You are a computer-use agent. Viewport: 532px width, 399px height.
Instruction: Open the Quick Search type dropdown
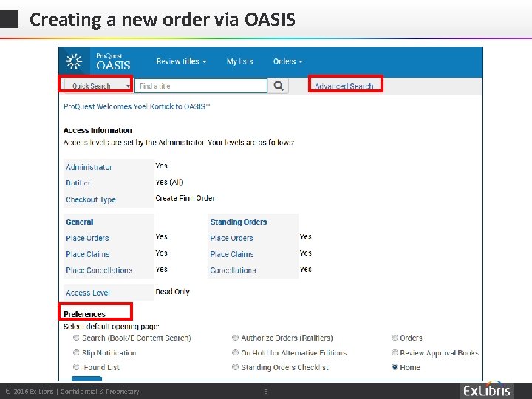coord(98,86)
